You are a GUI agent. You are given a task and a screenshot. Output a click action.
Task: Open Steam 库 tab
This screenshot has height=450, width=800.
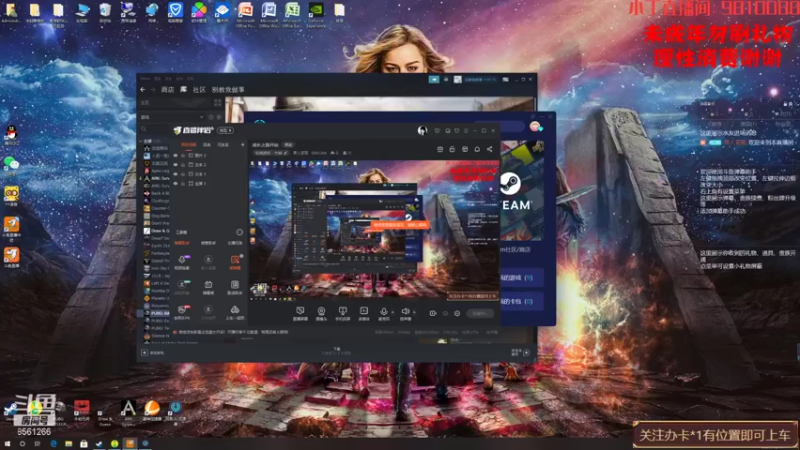[183, 89]
